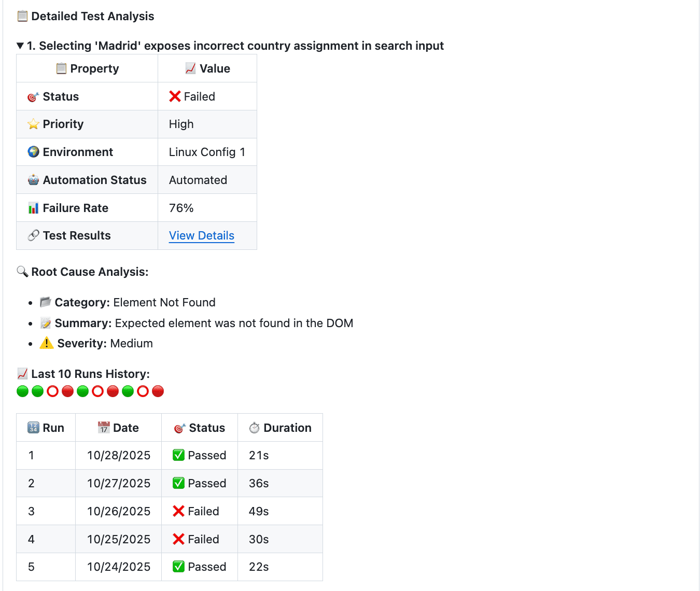Toggle the third hollow red run indicator
Image resolution: width=700 pixels, height=591 pixels.
click(x=143, y=391)
